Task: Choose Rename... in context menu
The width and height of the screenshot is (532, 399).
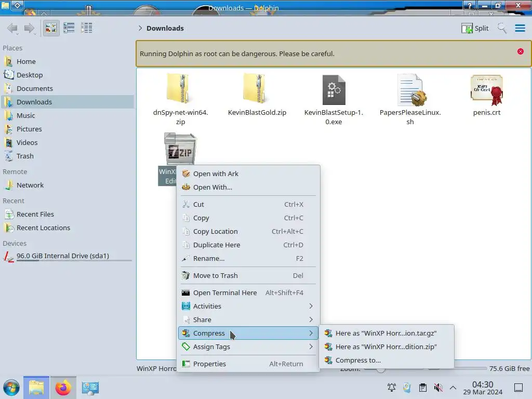Action: (x=248, y=259)
